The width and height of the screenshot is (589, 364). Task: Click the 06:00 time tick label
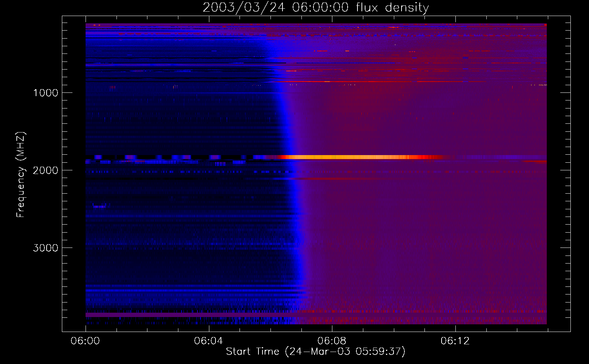[85, 341]
